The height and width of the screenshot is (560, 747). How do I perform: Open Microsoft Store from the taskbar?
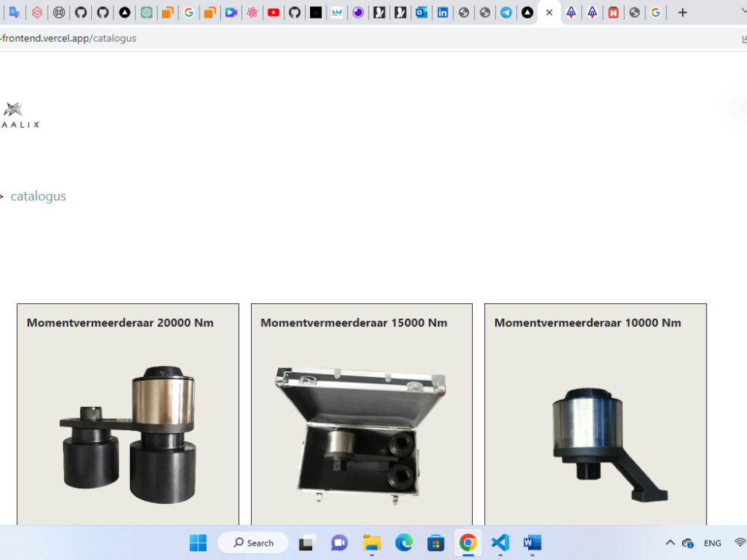pyautogui.click(x=436, y=543)
